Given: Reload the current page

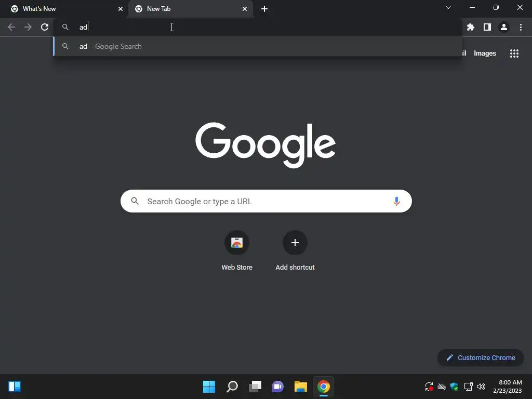Looking at the screenshot, I should [45, 27].
